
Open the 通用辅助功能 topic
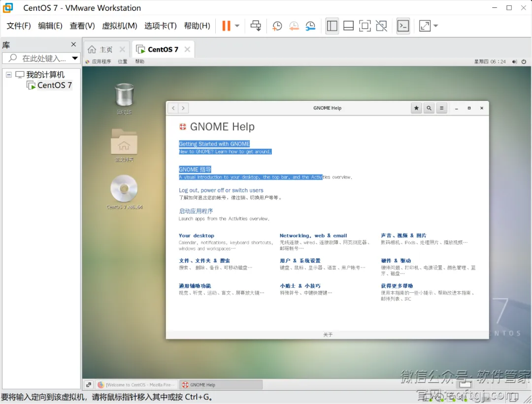coord(195,286)
